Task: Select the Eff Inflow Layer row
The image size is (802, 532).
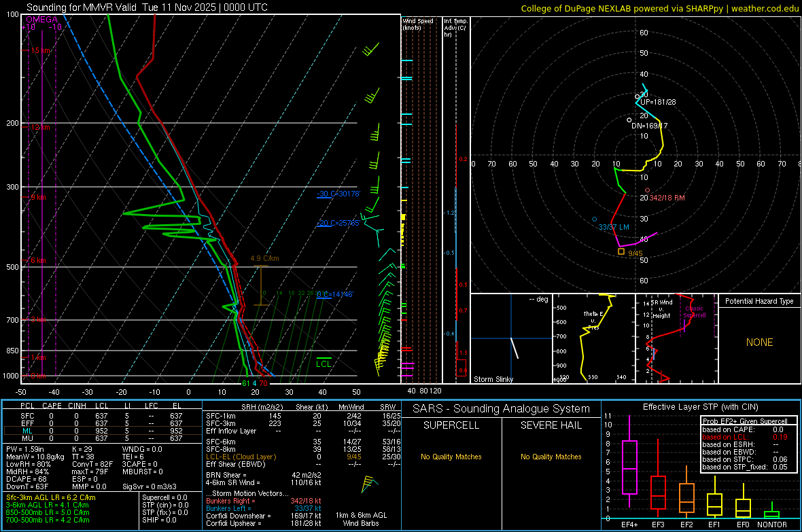Action: pyautogui.click(x=303, y=431)
